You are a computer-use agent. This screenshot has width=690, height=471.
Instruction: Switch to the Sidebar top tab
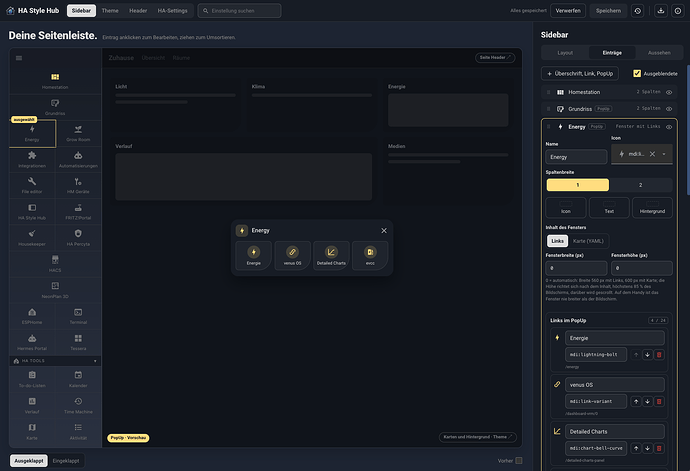pos(81,11)
